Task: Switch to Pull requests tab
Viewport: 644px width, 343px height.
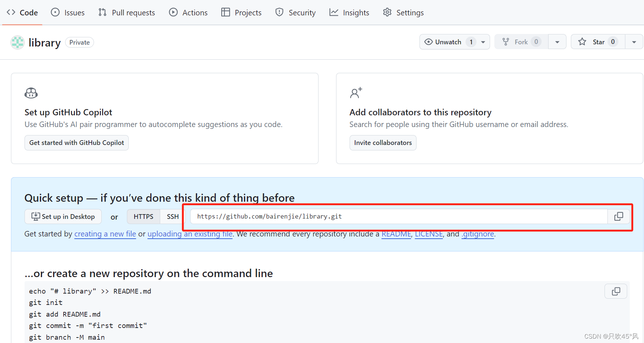Action: 127,12
